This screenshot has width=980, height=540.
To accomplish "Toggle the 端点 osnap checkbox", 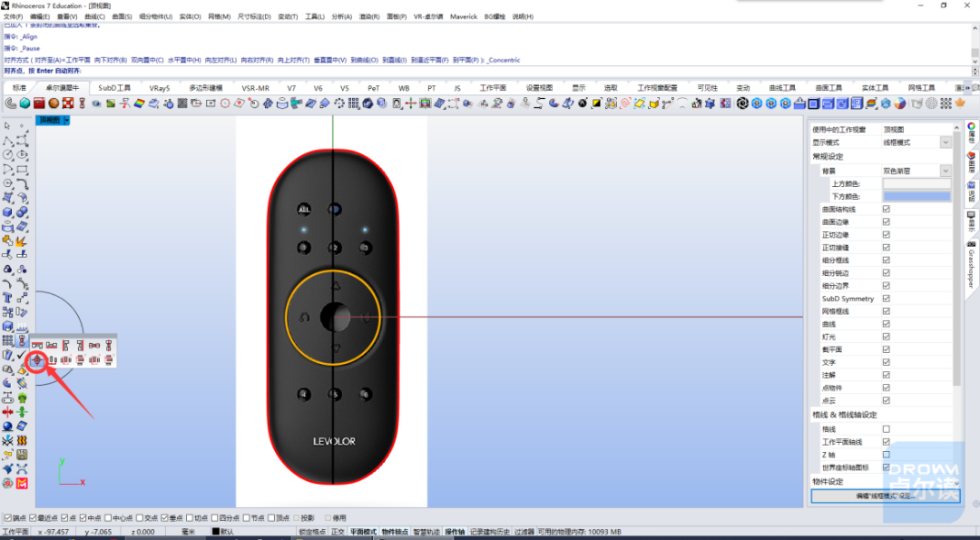I will point(8,518).
